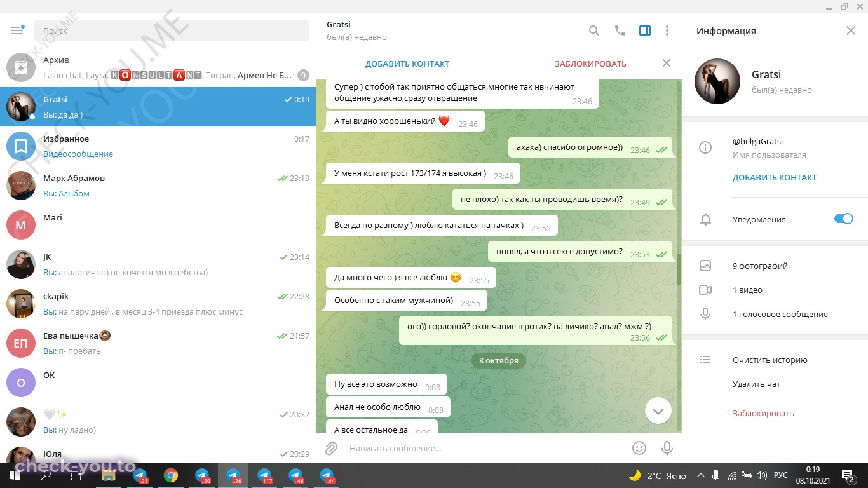Viewport: 868px width, 488px height.
Task: Start a voice call with Gratsi
Action: coord(620,30)
